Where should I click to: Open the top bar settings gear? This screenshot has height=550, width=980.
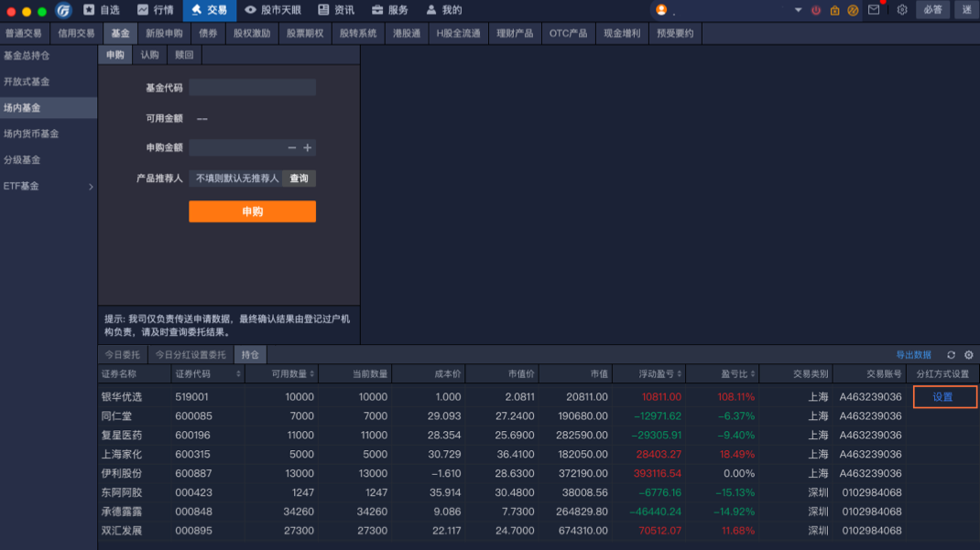coord(902,10)
